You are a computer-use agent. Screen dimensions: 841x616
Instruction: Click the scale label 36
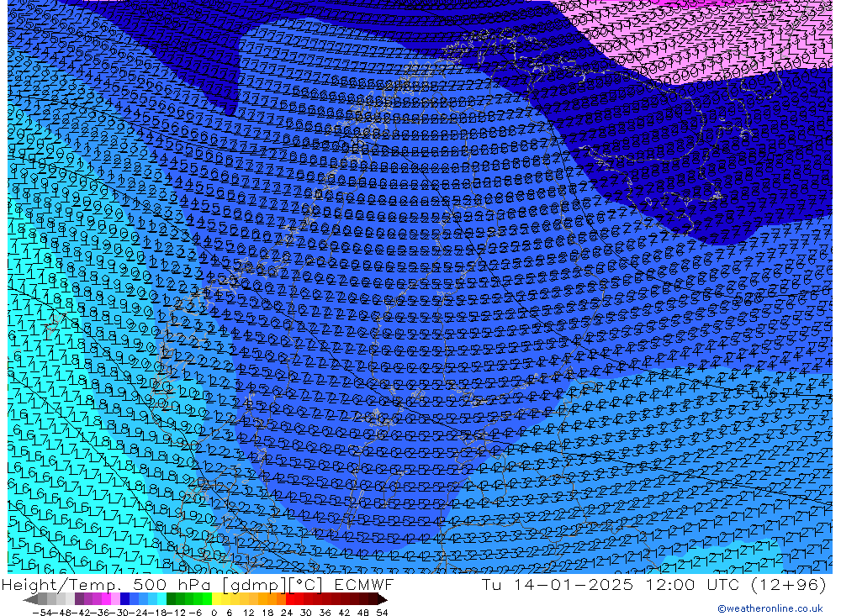[x=325, y=613]
